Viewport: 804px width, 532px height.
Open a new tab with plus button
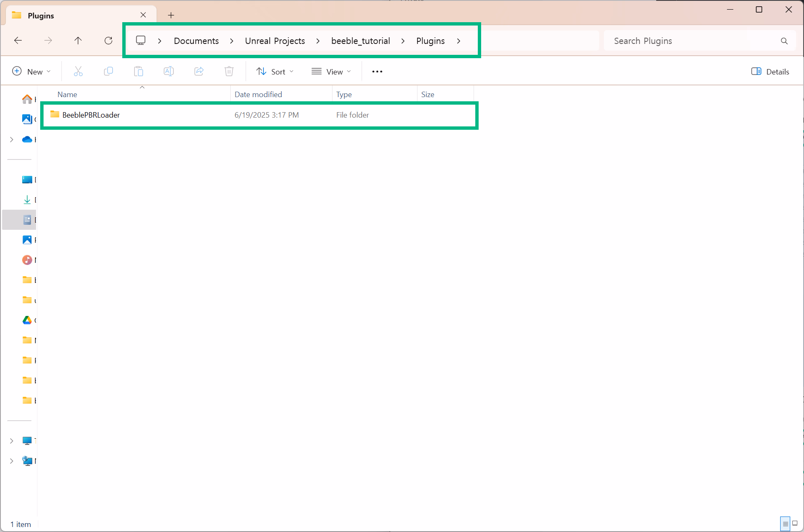point(171,15)
